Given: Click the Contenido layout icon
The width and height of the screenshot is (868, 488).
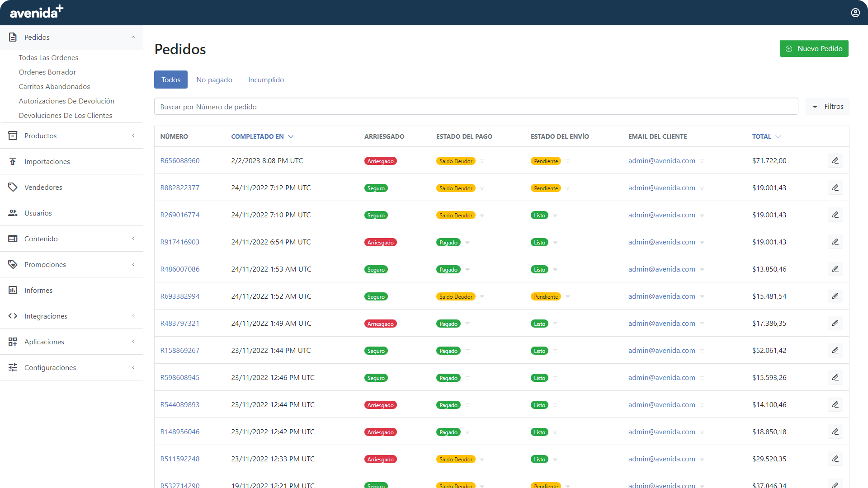Looking at the screenshot, I should [x=13, y=239].
